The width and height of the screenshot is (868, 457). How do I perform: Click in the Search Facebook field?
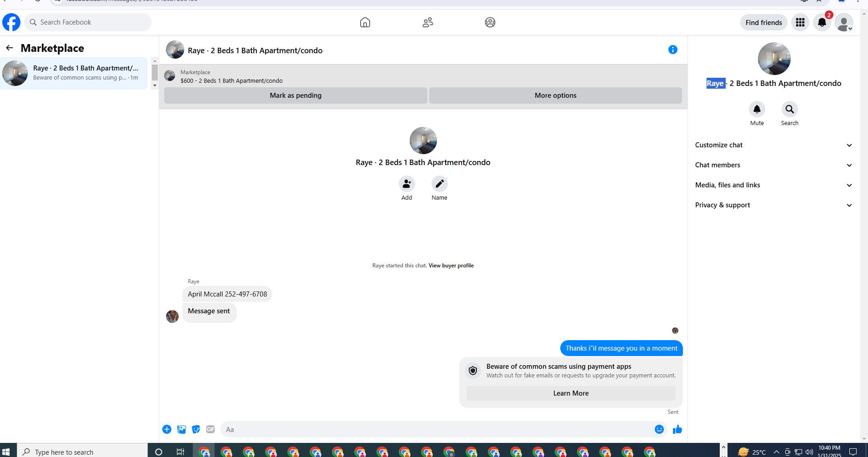tap(88, 22)
